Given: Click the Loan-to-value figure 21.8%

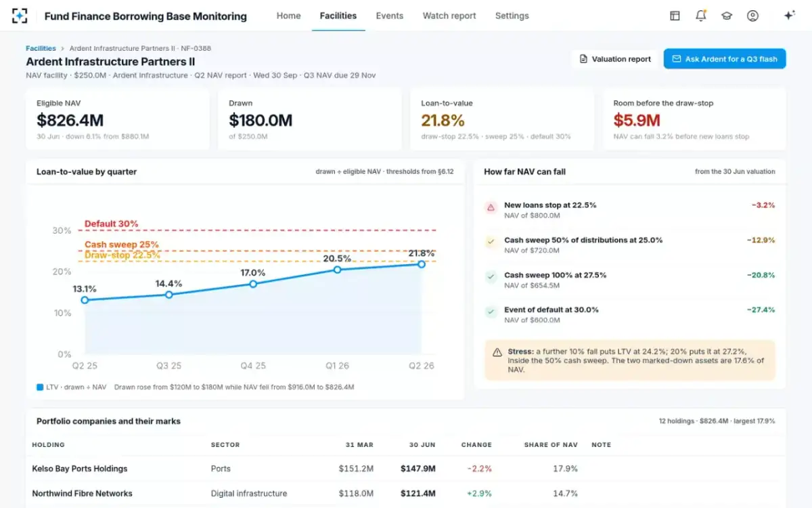Looking at the screenshot, I should point(443,121).
